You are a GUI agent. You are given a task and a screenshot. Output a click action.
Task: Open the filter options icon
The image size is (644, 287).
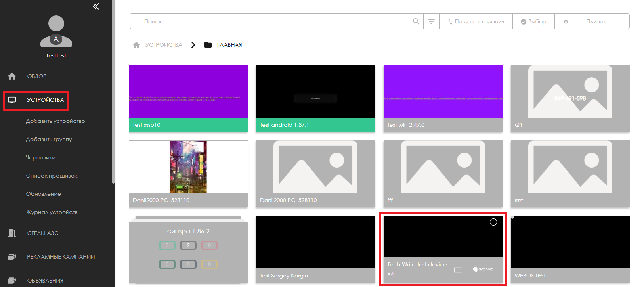[x=431, y=21]
